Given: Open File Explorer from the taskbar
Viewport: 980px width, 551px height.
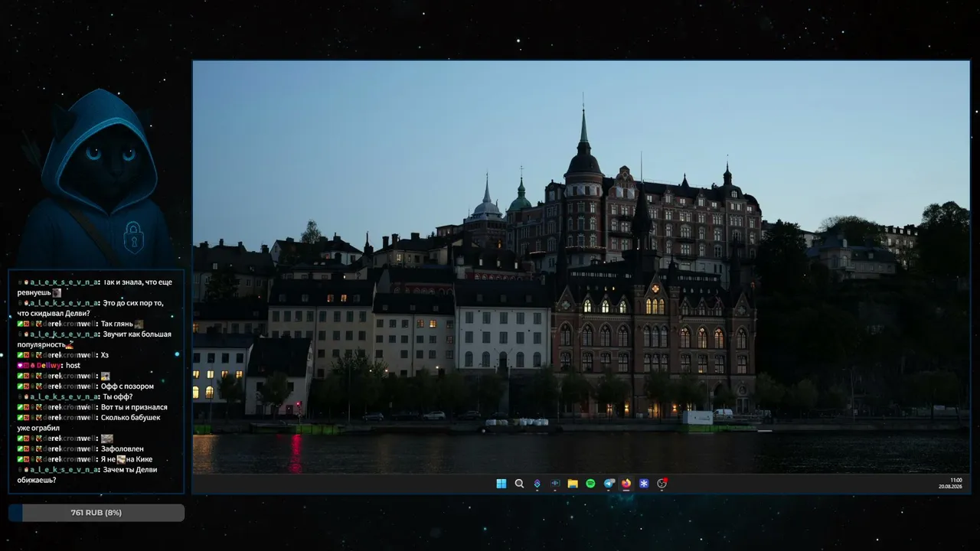Looking at the screenshot, I should coord(573,484).
